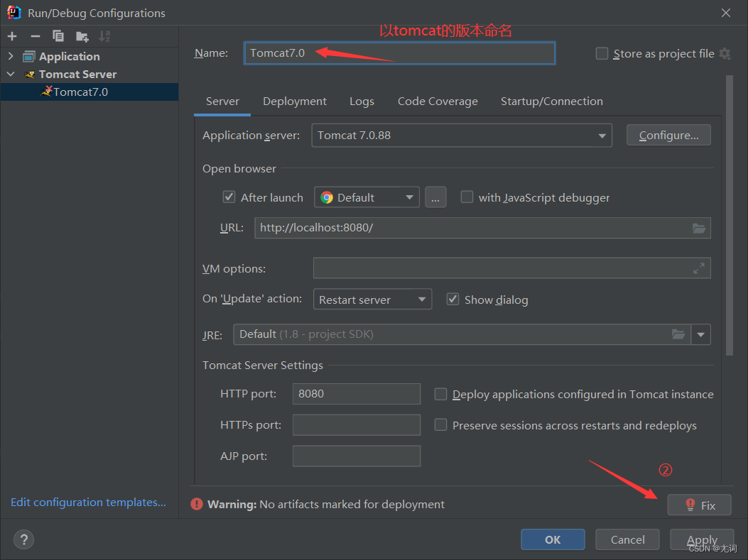Copy the selected configuration

58,36
